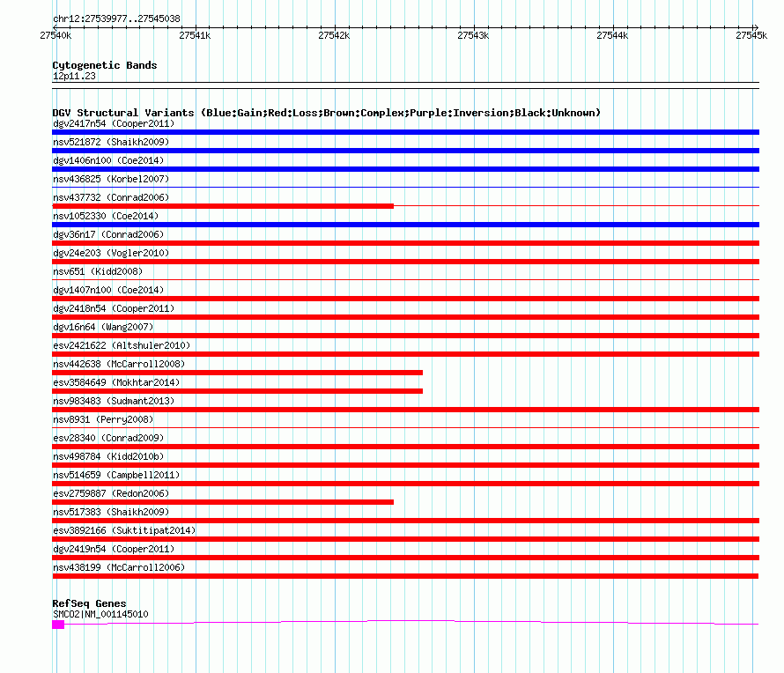Click the red loss bar under nsv514659
The width and height of the screenshot is (784, 673).
(405, 484)
